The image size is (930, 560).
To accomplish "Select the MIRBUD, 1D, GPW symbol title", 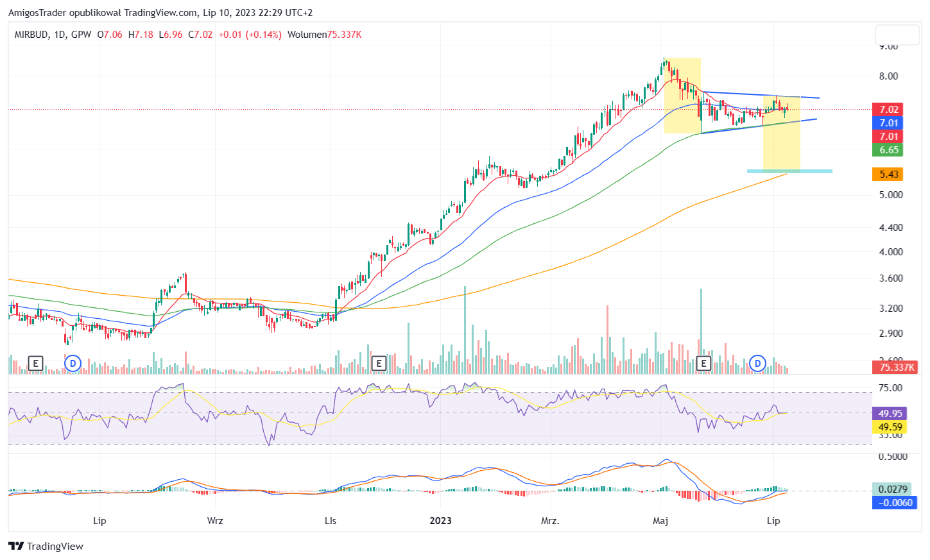I will click(x=53, y=35).
